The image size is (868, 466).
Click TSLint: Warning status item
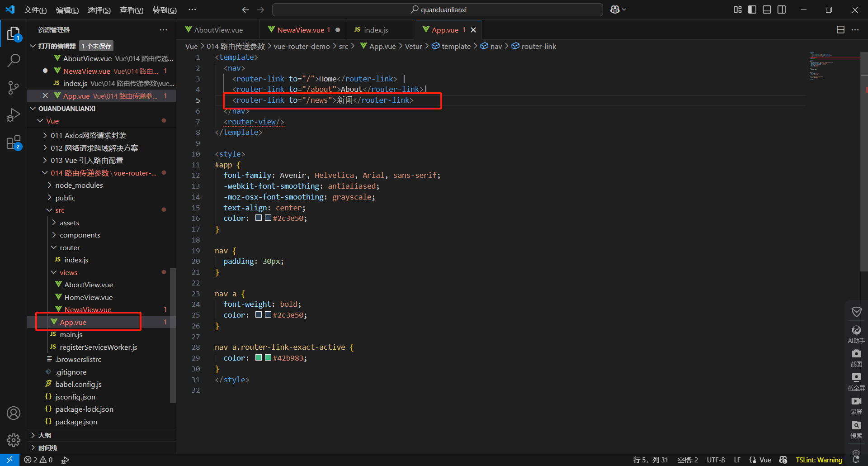click(819, 460)
